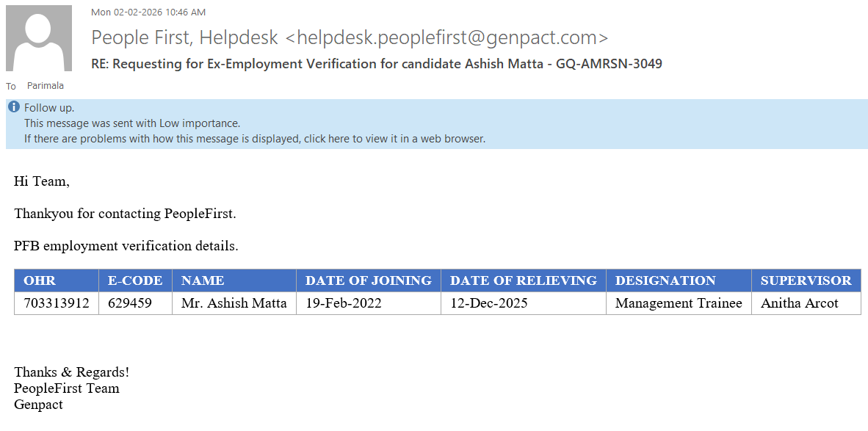Click the Anitha Arcot supervisor cell
This screenshot has width=868, height=431.
click(x=799, y=303)
